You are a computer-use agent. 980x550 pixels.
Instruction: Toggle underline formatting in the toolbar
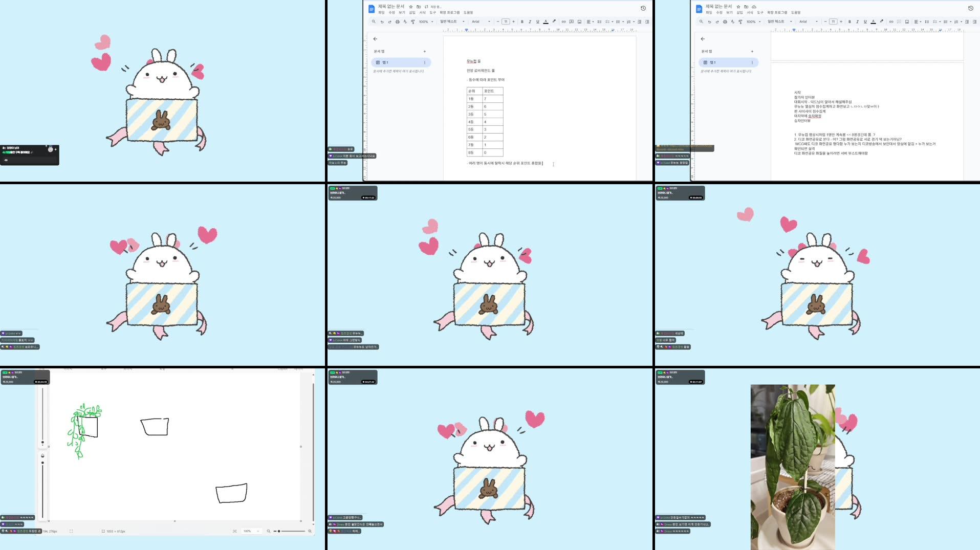click(537, 21)
